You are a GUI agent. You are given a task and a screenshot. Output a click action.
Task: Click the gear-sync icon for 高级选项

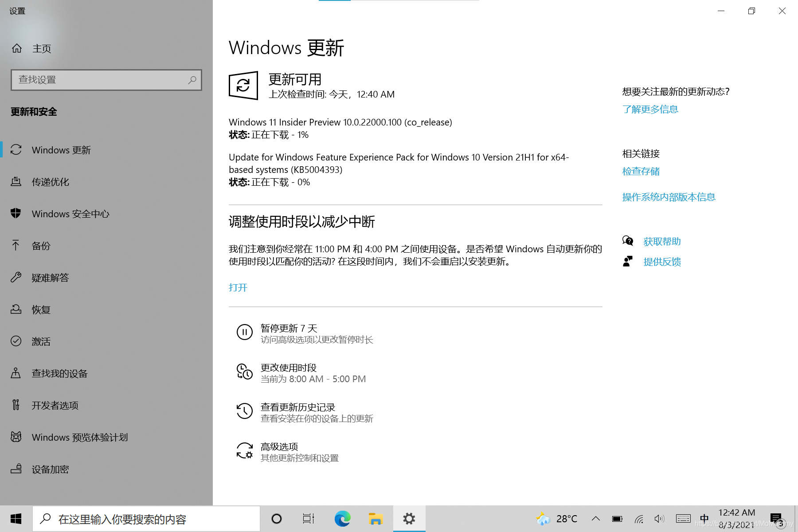click(x=244, y=450)
